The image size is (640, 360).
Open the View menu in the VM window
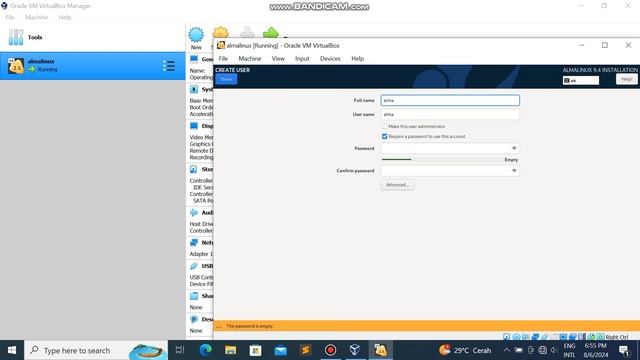pos(278,59)
